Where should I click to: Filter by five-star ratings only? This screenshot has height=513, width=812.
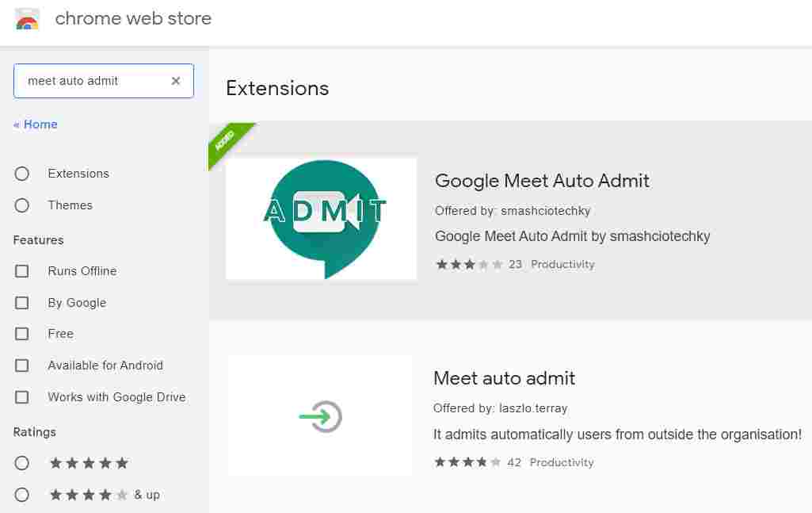(x=21, y=463)
